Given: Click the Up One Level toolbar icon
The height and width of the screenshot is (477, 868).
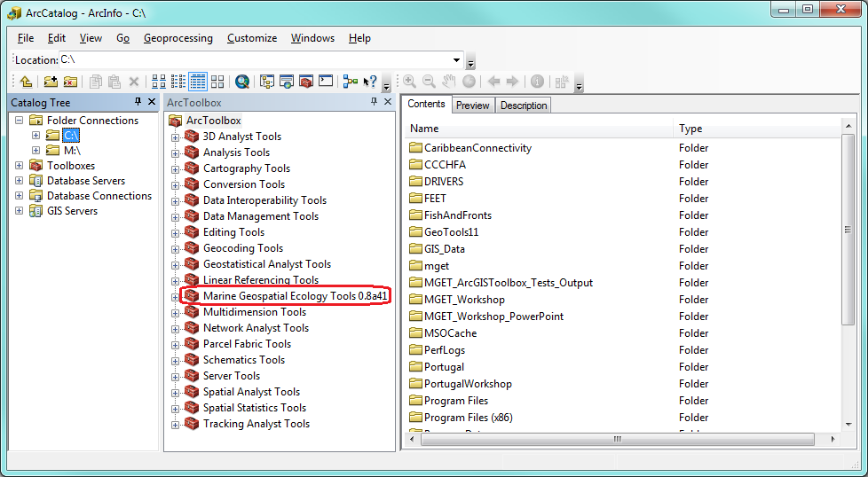Looking at the screenshot, I should click(26, 82).
